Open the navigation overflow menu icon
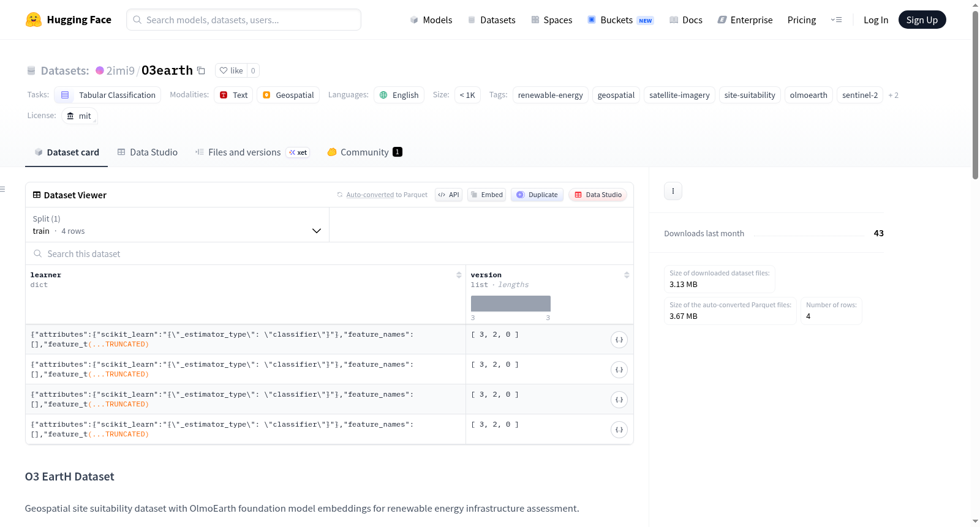980x527 pixels. point(836,20)
